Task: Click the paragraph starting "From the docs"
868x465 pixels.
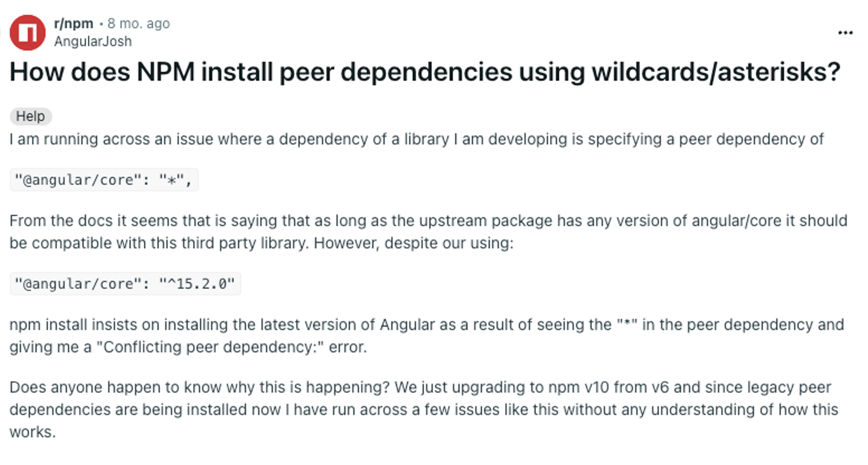Action: (429, 231)
